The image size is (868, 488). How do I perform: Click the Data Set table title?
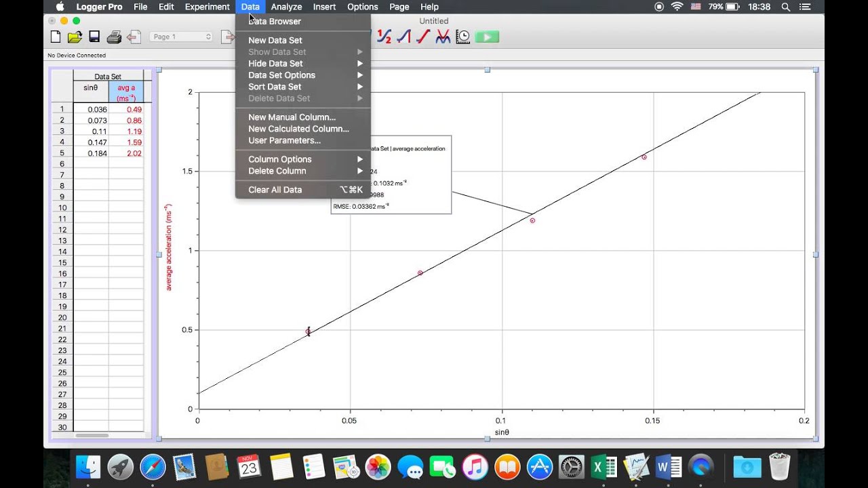pos(108,77)
